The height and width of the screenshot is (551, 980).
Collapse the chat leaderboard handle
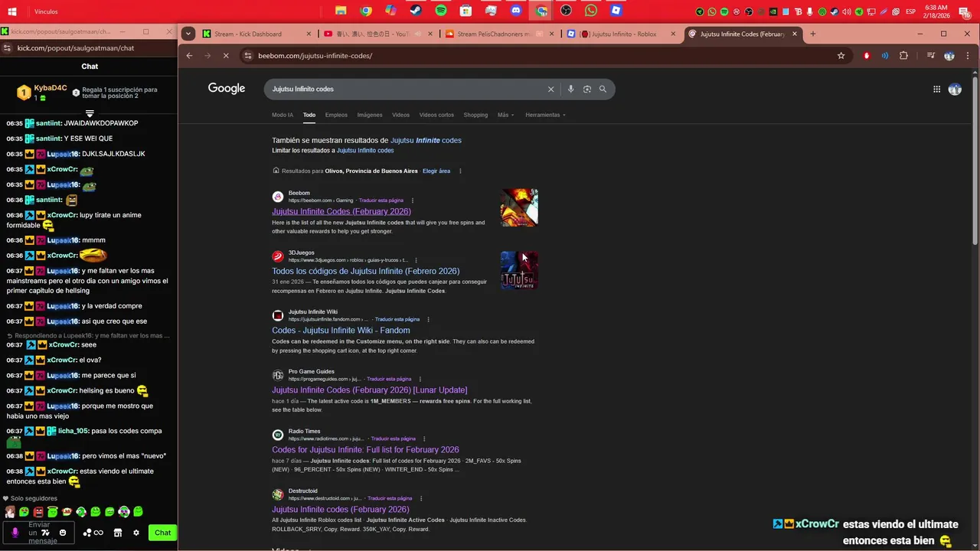(90, 114)
